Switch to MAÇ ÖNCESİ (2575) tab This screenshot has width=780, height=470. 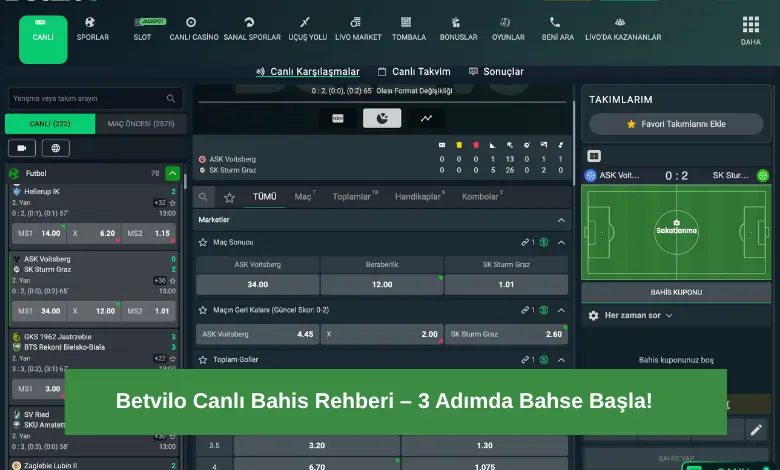(x=141, y=124)
